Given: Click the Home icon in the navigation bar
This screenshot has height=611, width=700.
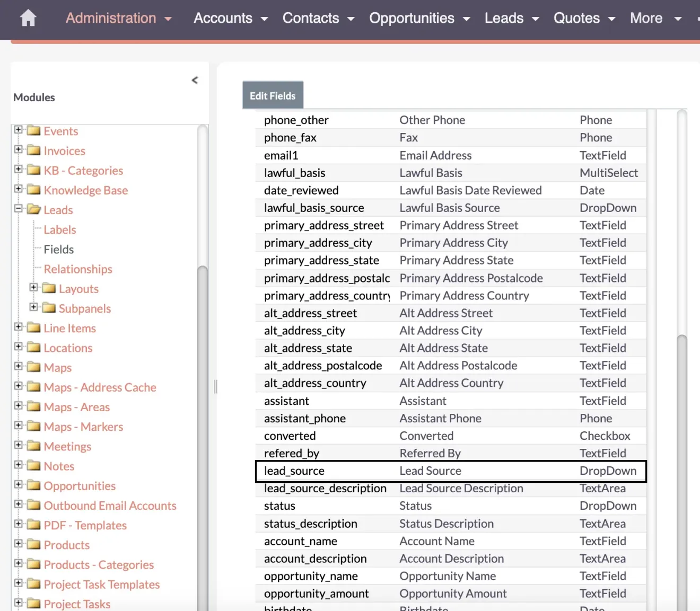Looking at the screenshot, I should coord(27,17).
